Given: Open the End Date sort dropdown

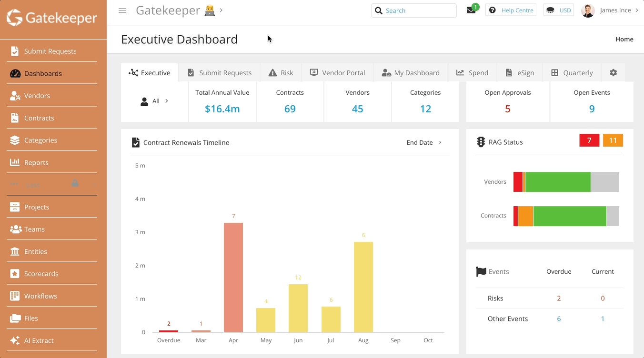Looking at the screenshot, I should [x=423, y=142].
